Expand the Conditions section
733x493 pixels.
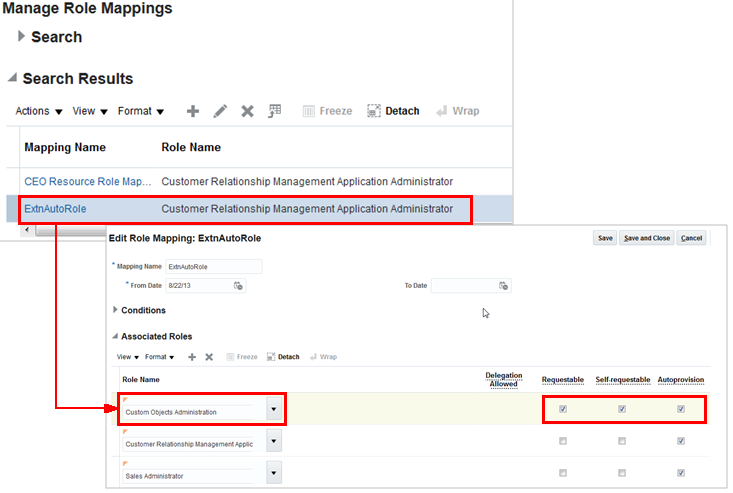click(x=115, y=310)
